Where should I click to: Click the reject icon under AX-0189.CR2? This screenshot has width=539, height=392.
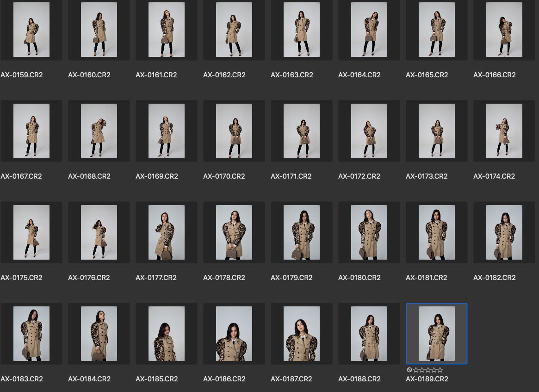[409, 370]
